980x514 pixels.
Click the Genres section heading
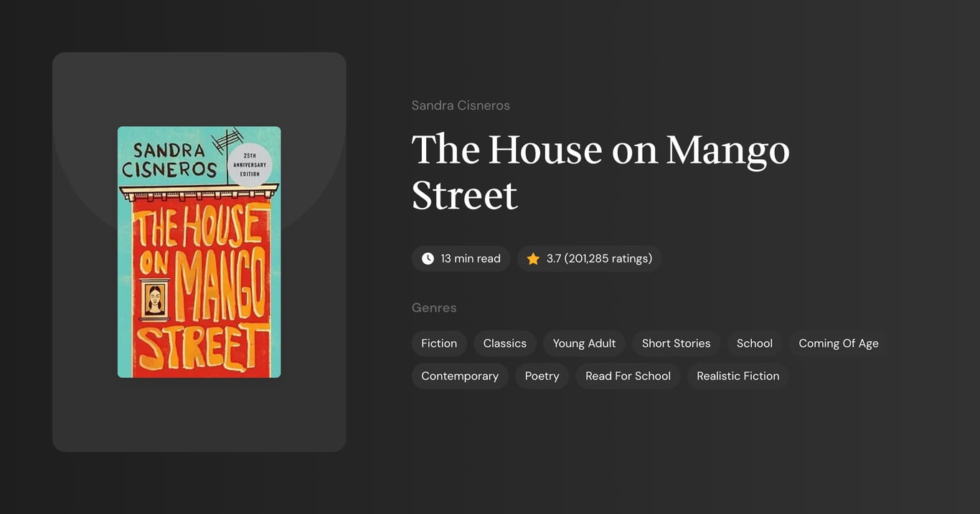point(433,307)
